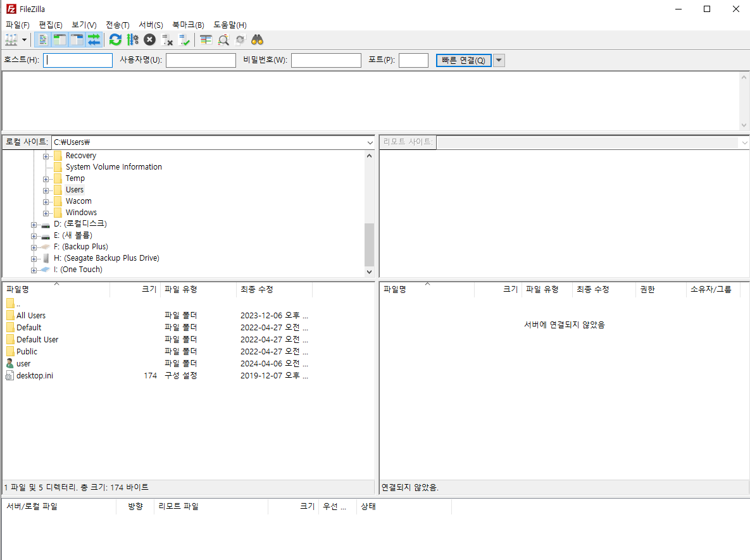The height and width of the screenshot is (560, 750).
Task: Expand the H: Seagate Backup Plus Drive node
Action: click(x=34, y=259)
